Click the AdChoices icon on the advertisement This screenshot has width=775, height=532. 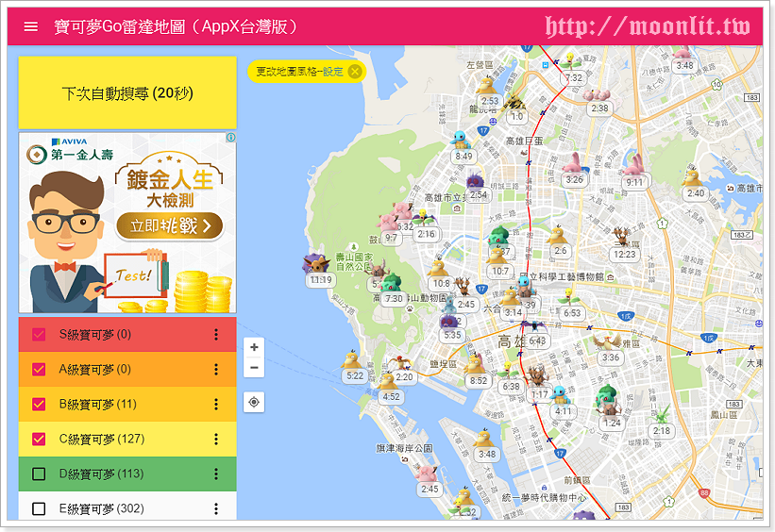point(230,138)
